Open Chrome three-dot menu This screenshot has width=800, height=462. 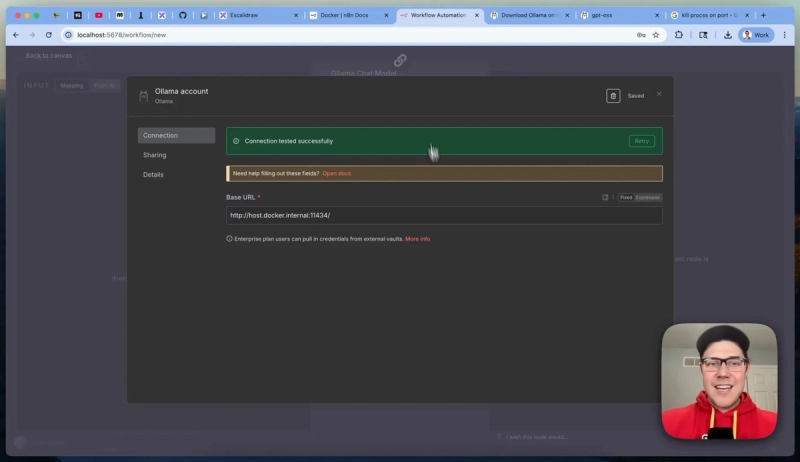coord(785,35)
